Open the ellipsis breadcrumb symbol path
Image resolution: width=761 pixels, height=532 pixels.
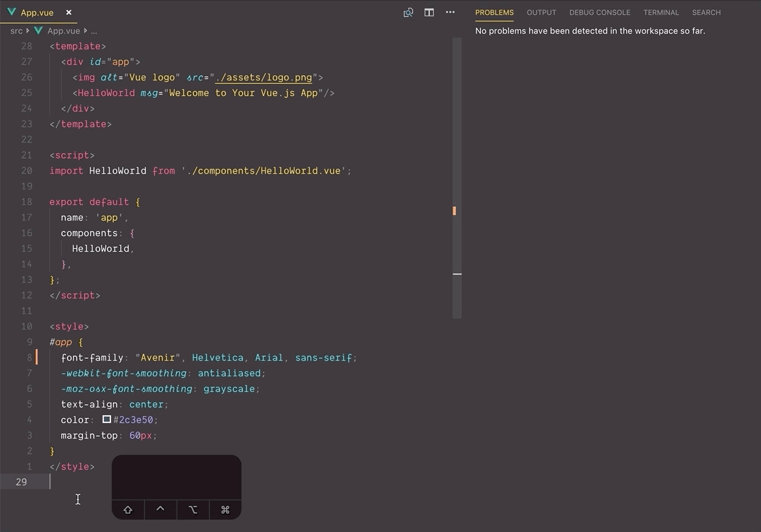coord(94,30)
